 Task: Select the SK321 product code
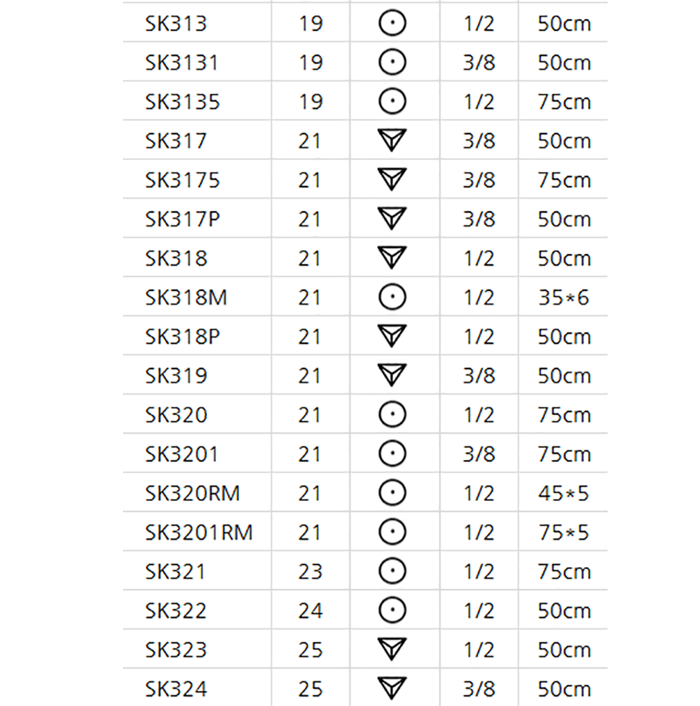pyautogui.click(x=175, y=572)
